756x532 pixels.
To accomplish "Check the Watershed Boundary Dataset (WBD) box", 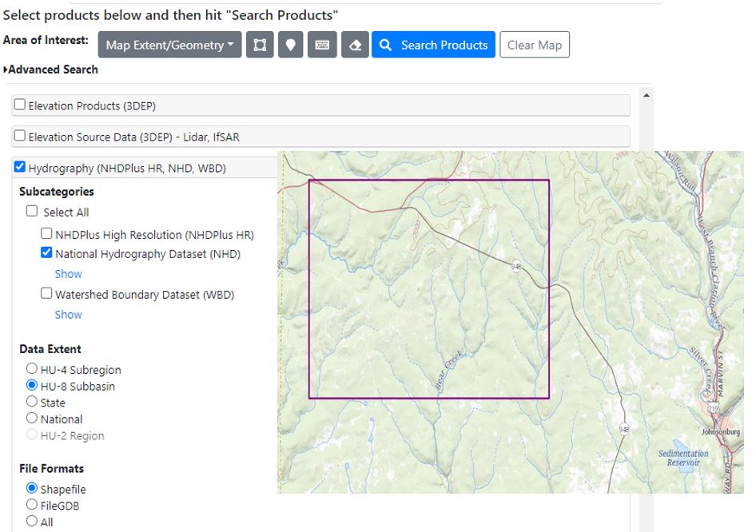I will 46,293.
